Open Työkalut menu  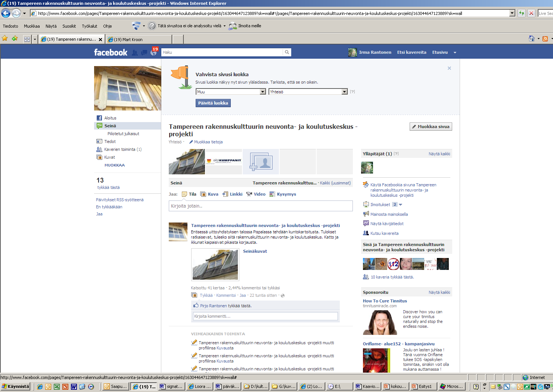[90, 26]
